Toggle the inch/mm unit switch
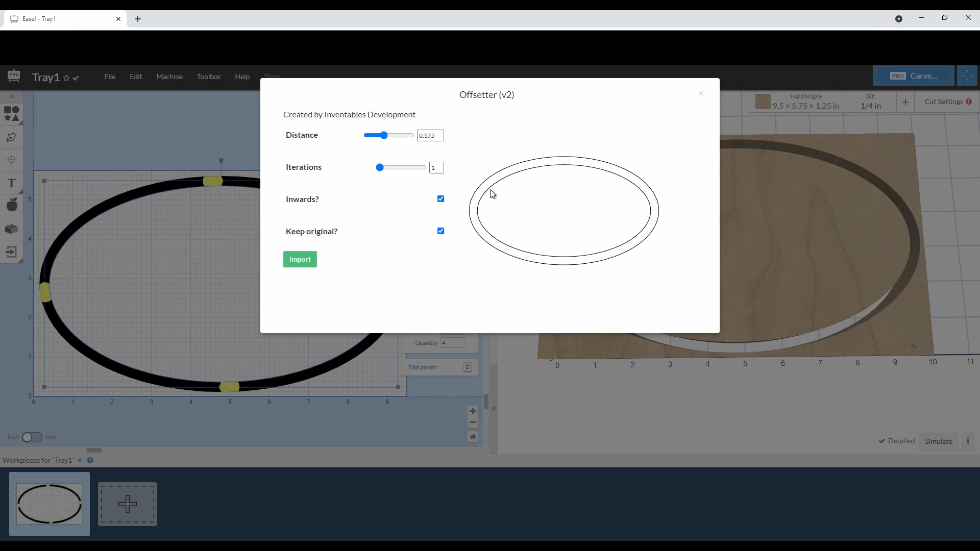The width and height of the screenshot is (980, 551). pos(32,437)
